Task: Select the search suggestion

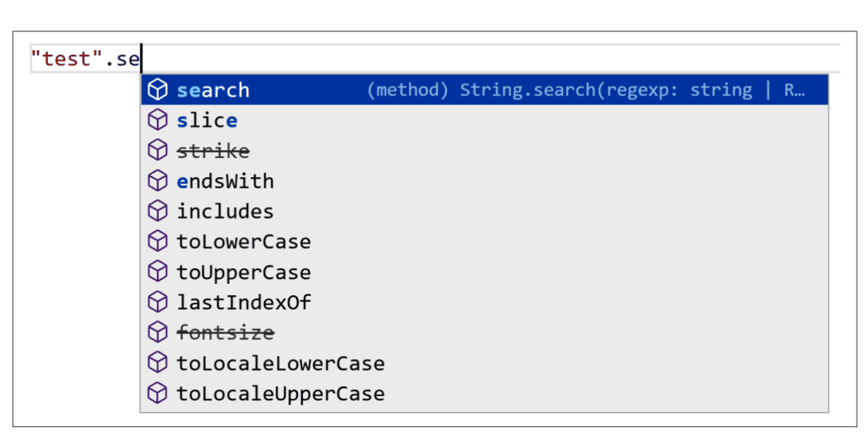Action: pos(484,89)
